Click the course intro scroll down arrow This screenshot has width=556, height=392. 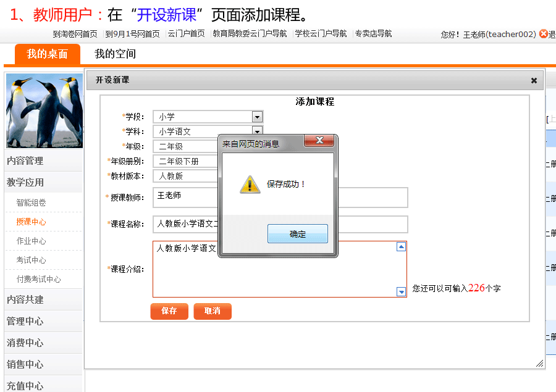pyautogui.click(x=401, y=292)
